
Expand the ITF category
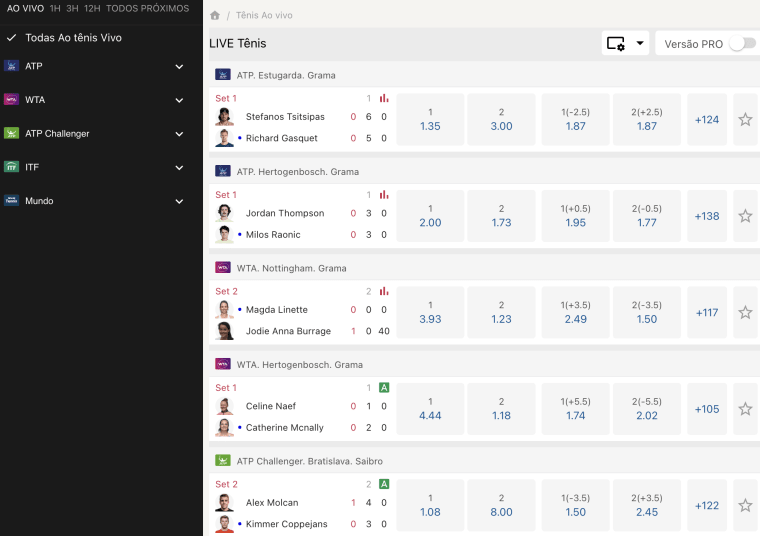click(x=179, y=167)
